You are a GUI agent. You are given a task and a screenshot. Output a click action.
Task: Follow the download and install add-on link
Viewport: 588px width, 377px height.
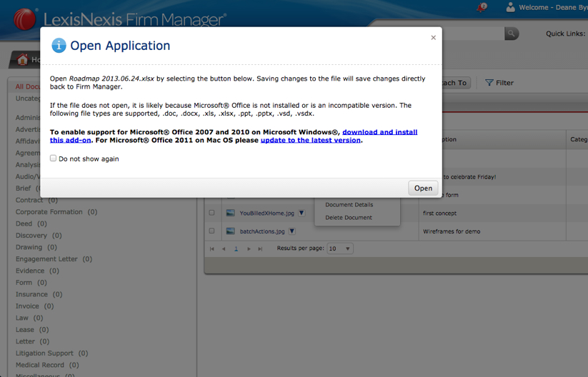pyautogui.click(x=379, y=132)
